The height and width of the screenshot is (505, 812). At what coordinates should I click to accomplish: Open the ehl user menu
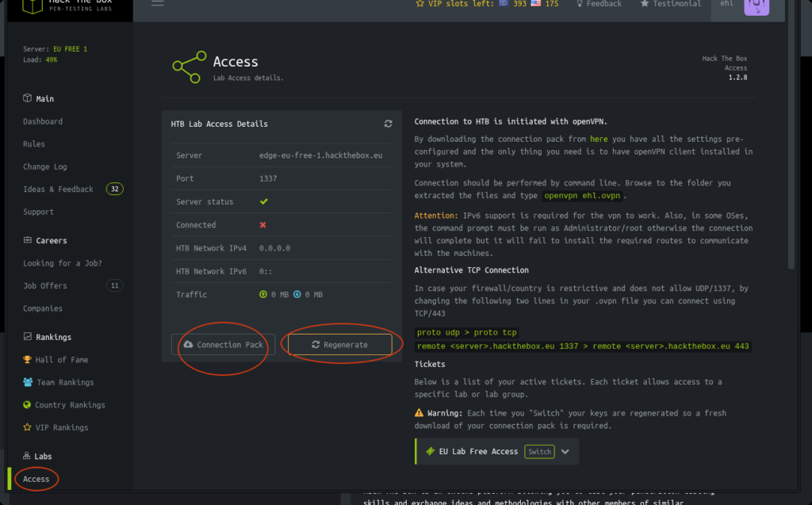point(726,4)
